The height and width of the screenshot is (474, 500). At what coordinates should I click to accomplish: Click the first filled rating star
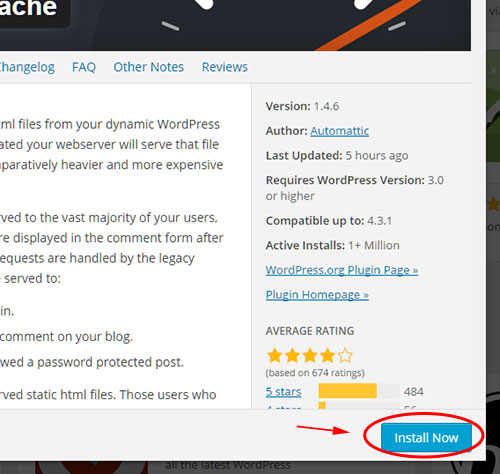pos(275,355)
